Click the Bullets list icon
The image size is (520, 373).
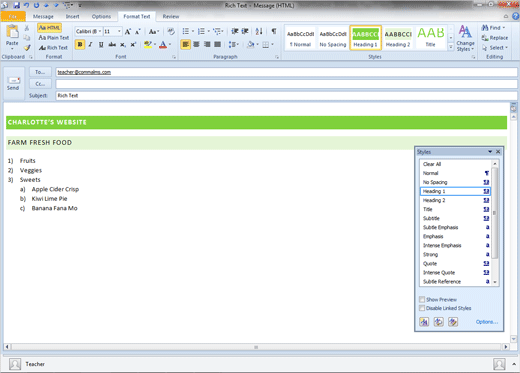[x=186, y=31]
